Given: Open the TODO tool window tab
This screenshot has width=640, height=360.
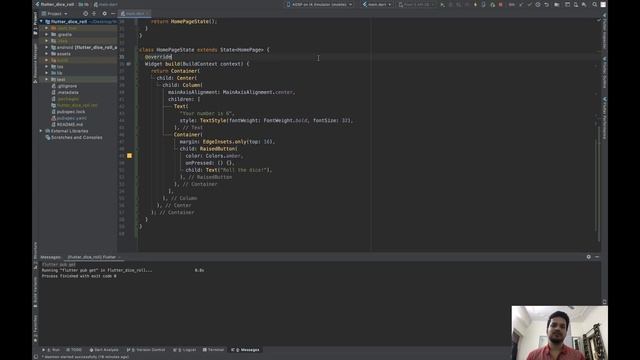Looking at the screenshot, I should click(x=74, y=350).
